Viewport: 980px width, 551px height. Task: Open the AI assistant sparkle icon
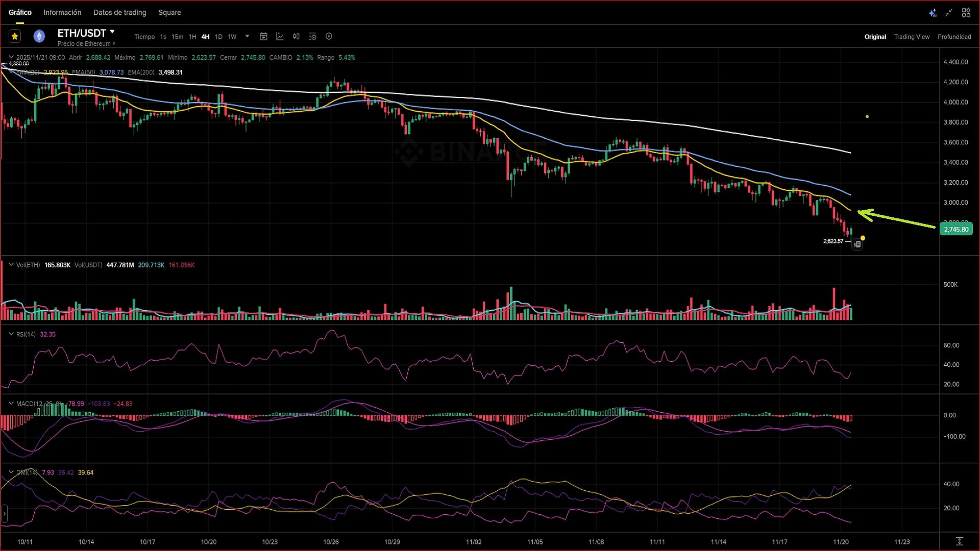[932, 13]
